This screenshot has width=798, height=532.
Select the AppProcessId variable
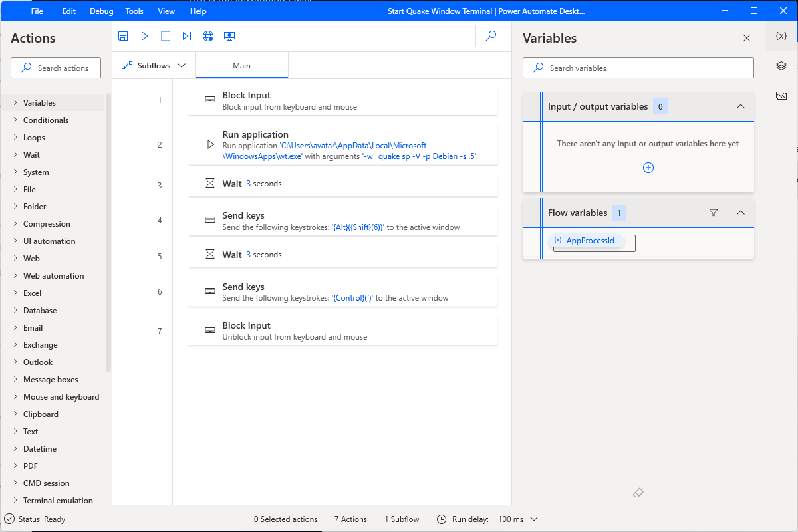tap(589, 240)
